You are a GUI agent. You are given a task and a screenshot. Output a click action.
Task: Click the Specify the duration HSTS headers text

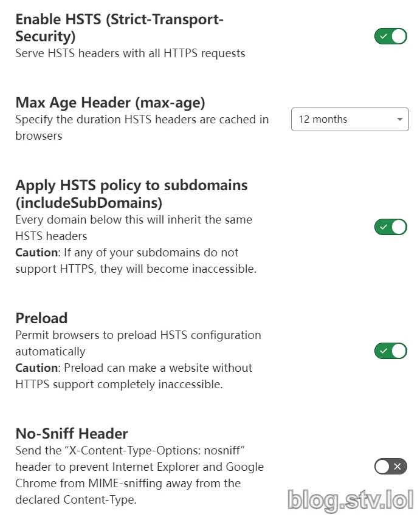pyautogui.click(x=142, y=120)
